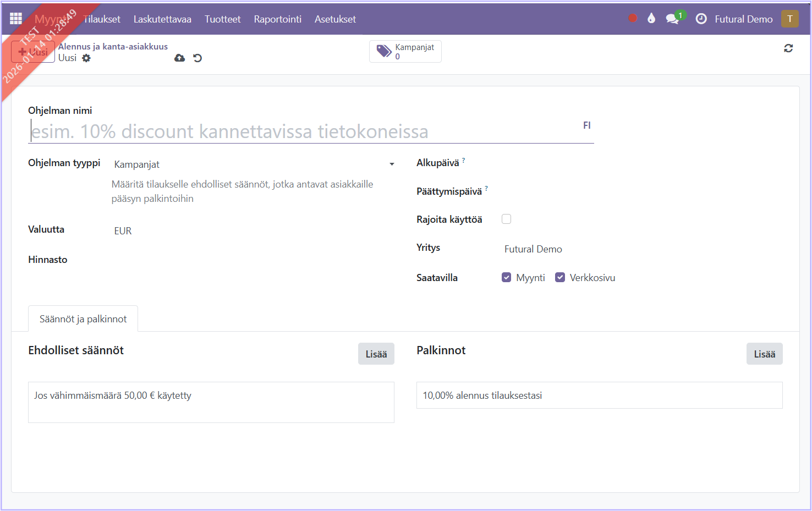Open the chat messages icon
Image resolution: width=812 pixels, height=511 pixels.
tap(672, 19)
